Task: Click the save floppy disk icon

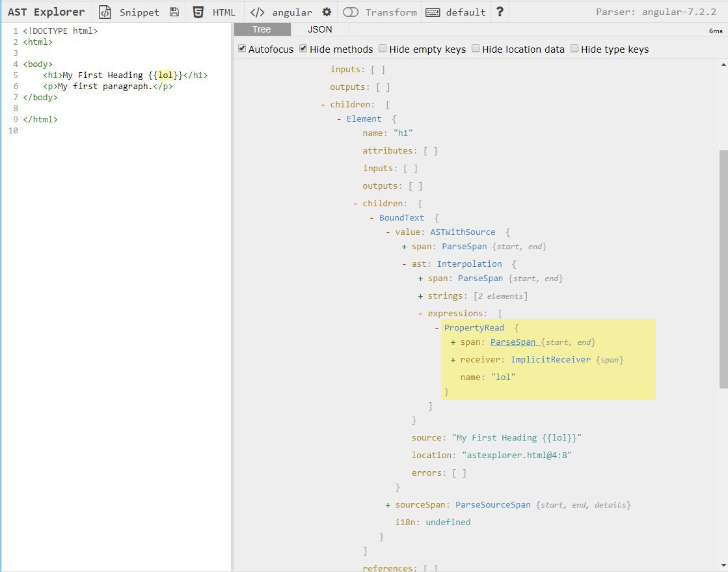Action: pyautogui.click(x=174, y=12)
